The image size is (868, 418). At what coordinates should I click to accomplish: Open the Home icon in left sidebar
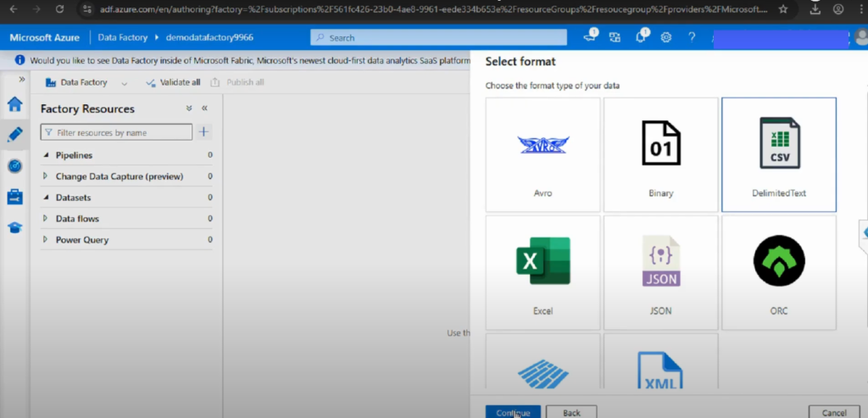pyautogui.click(x=15, y=104)
